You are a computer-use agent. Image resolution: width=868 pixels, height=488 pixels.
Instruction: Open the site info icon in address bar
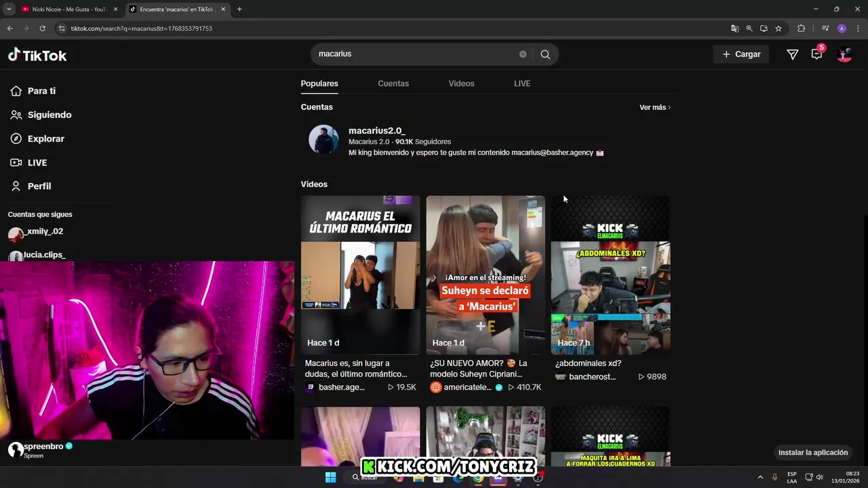pos(62,28)
